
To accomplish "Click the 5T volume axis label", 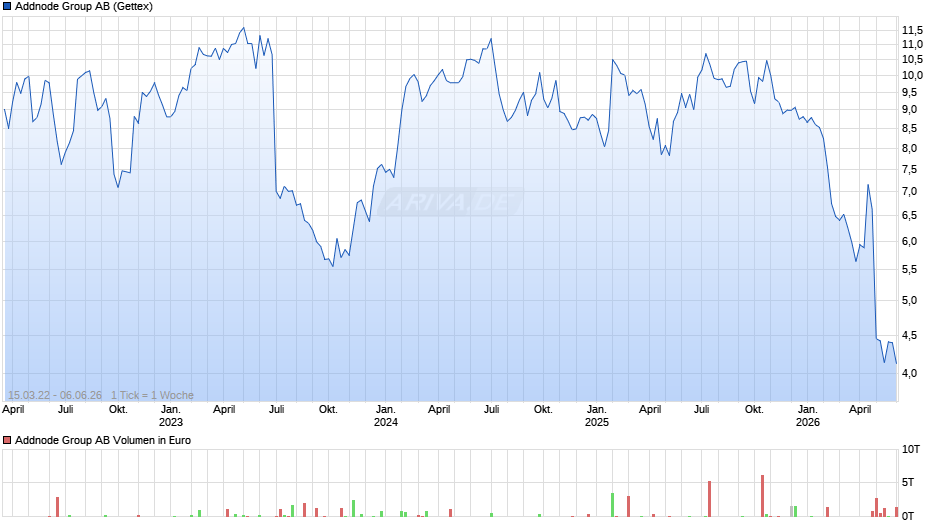I will 908,482.
